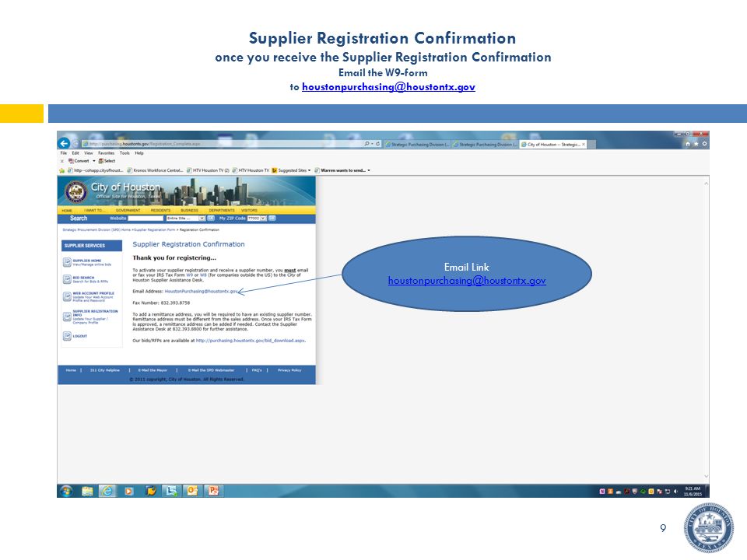Image resolution: width=747 pixels, height=560 pixels.
Task: Open RESIDENTS navigation item
Action: pos(160,210)
